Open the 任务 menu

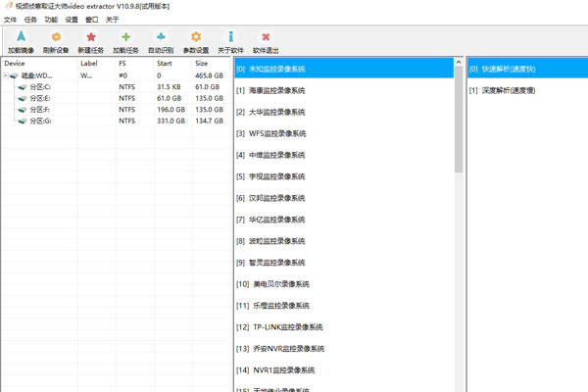pos(30,20)
